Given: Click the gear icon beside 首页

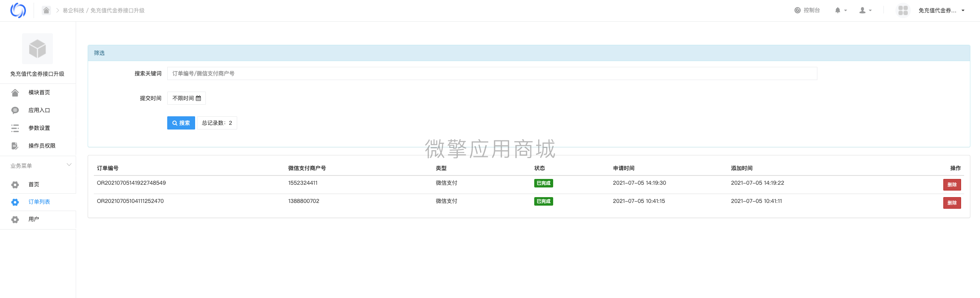Looking at the screenshot, I should click(x=15, y=185).
